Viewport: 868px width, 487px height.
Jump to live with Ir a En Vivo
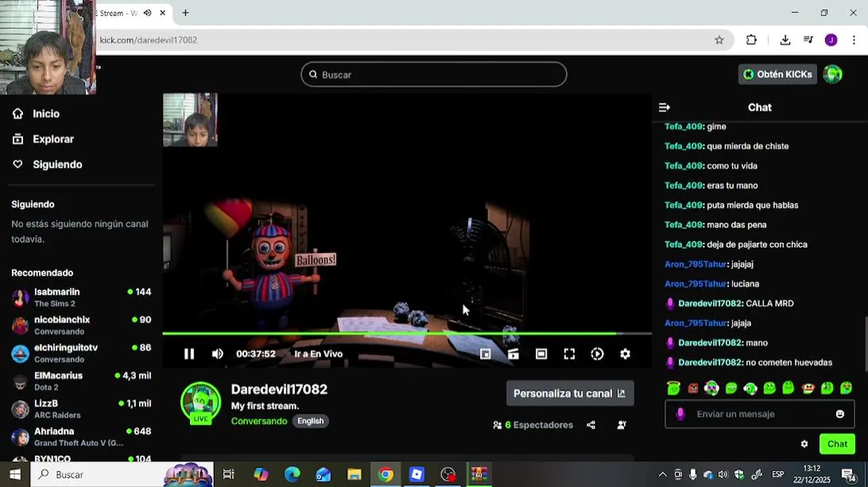coord(318,354)
